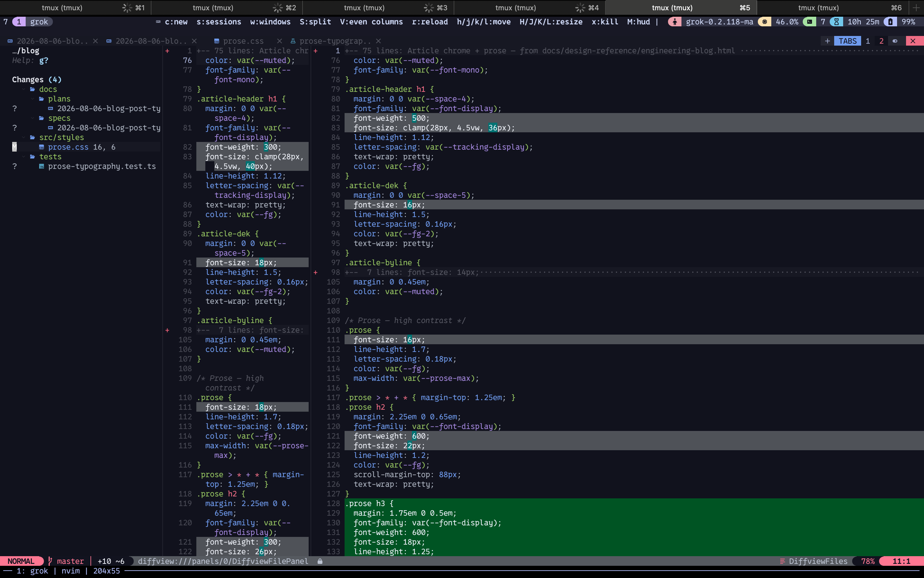Click the g? help hint
This screenshot has width=924, height=578.
pos(44,60)
